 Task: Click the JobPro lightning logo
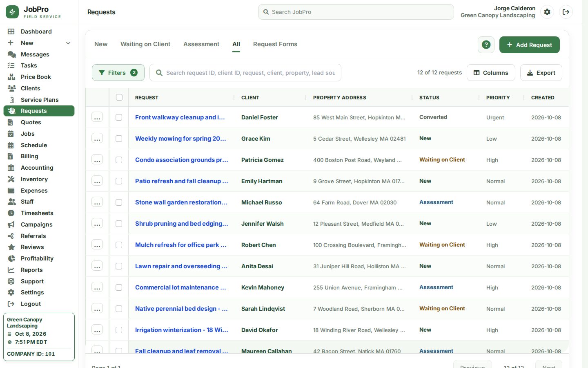(12, 12)
